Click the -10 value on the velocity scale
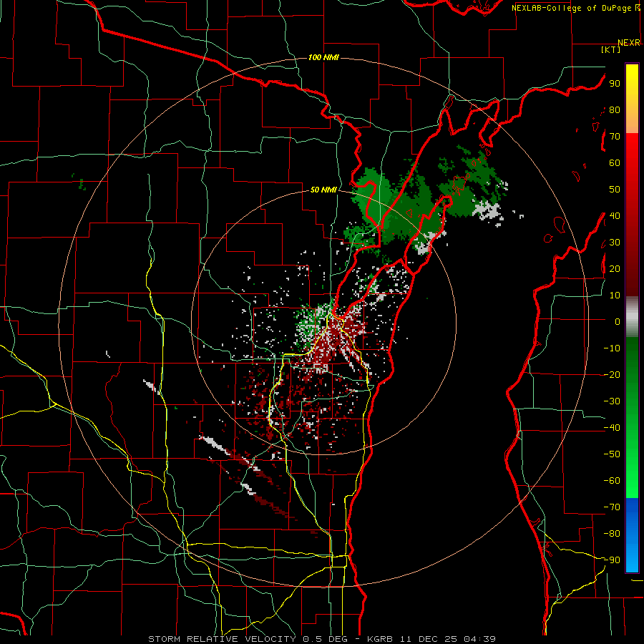The height and width of the screenshot is (644, 644). coord(612,348)
